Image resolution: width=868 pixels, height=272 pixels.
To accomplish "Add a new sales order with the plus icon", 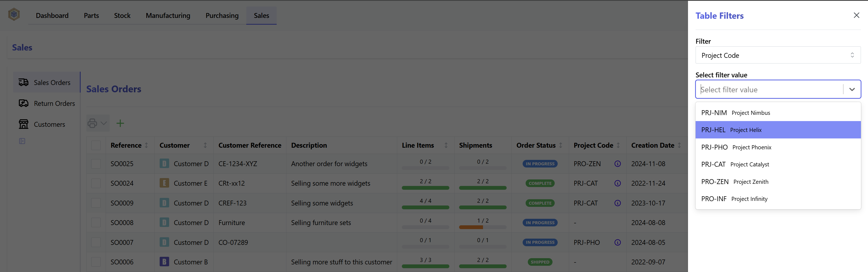I will pyautogui.click(x=120, y=123).
